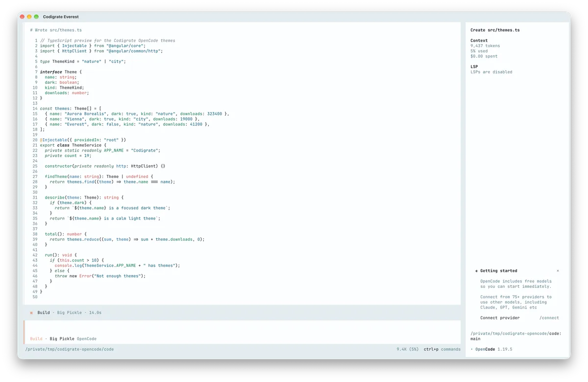Click the 'Connect from 75+ providers' paragraph
Viewport: 588px width, 382px height.
point(516,302)
